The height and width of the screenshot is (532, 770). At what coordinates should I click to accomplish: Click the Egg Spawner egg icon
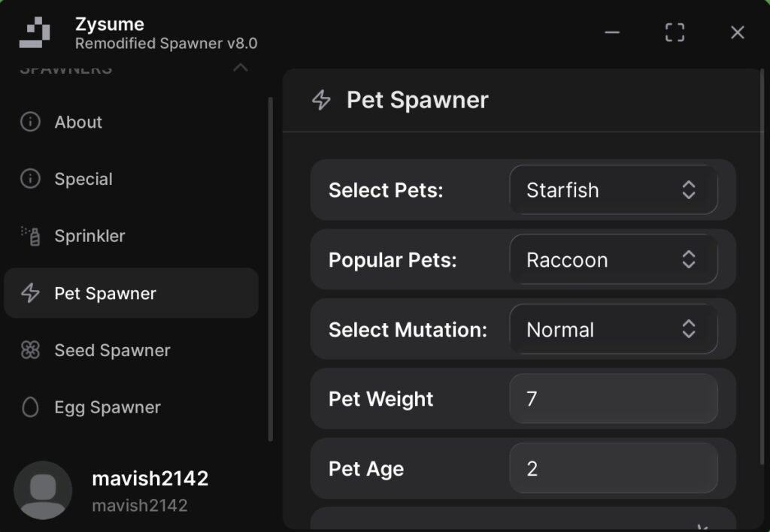click(30, 407)
